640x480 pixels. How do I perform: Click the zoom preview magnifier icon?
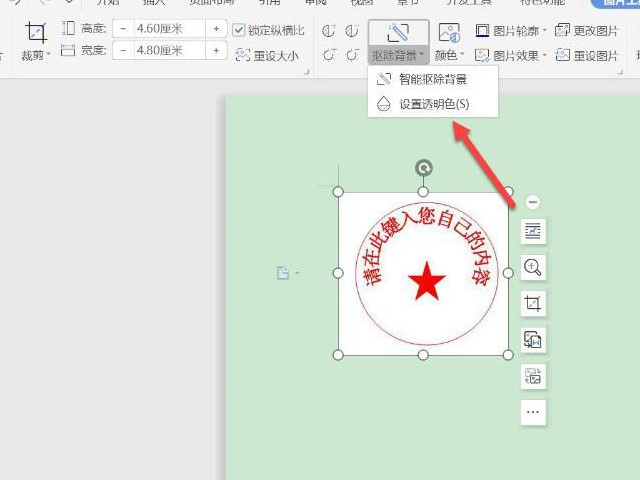coord(533,268)
